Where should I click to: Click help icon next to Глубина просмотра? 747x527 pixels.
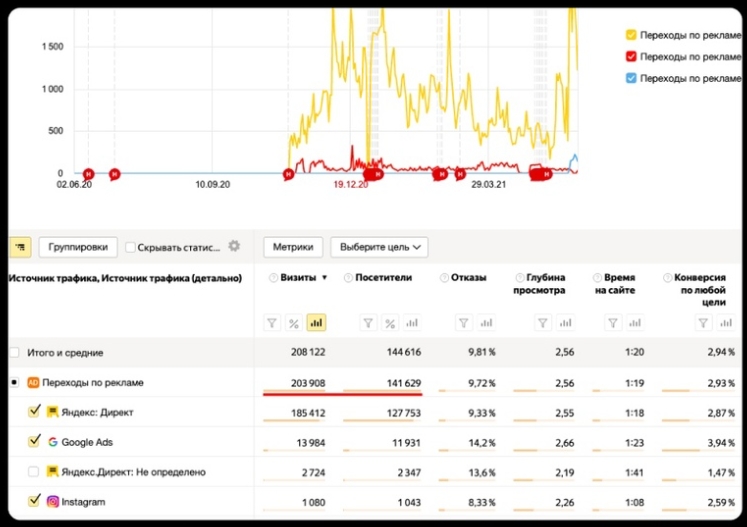click(x=520, y=278)
